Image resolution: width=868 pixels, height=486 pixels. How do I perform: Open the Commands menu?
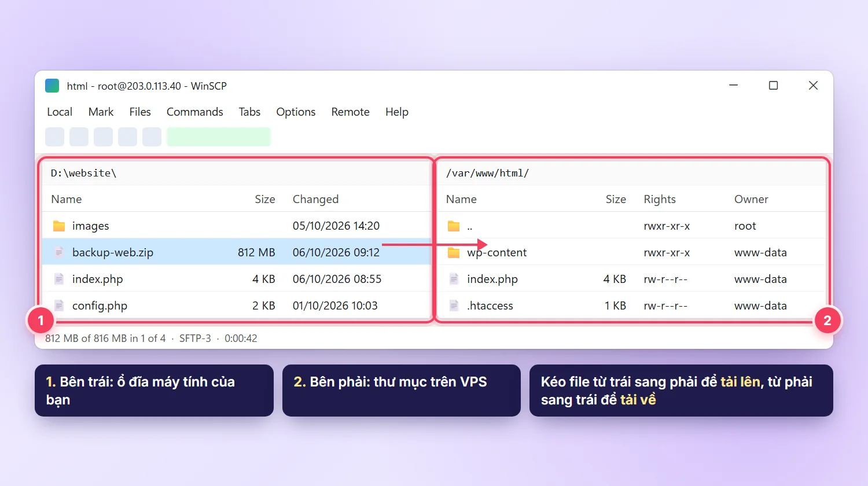(195, 112)
